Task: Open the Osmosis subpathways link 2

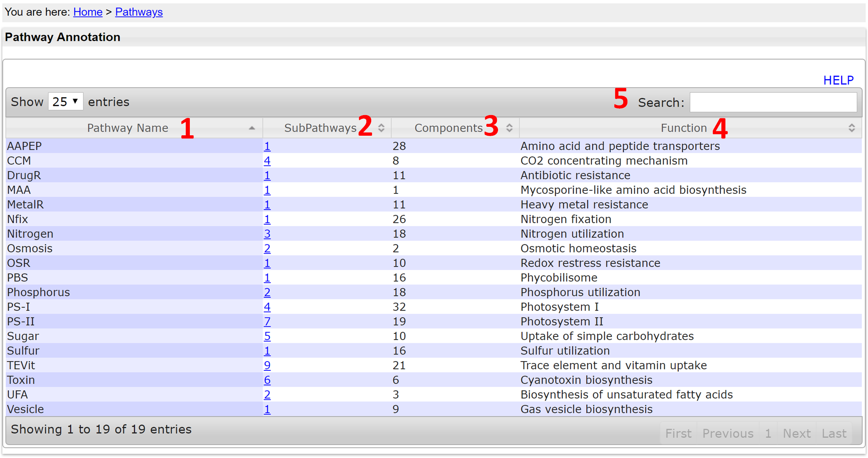Action: (x=267, y=248)
